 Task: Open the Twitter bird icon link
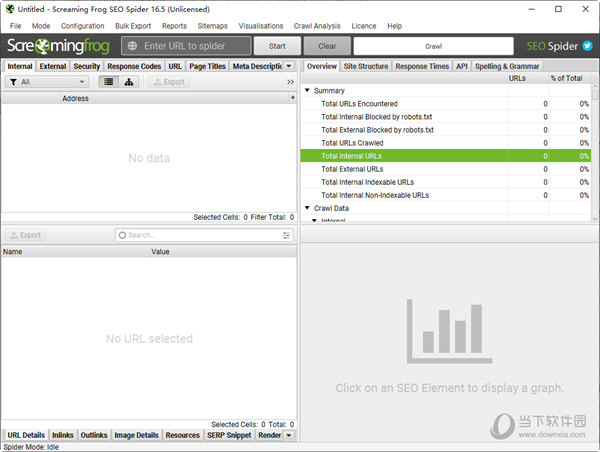[587, 46]
